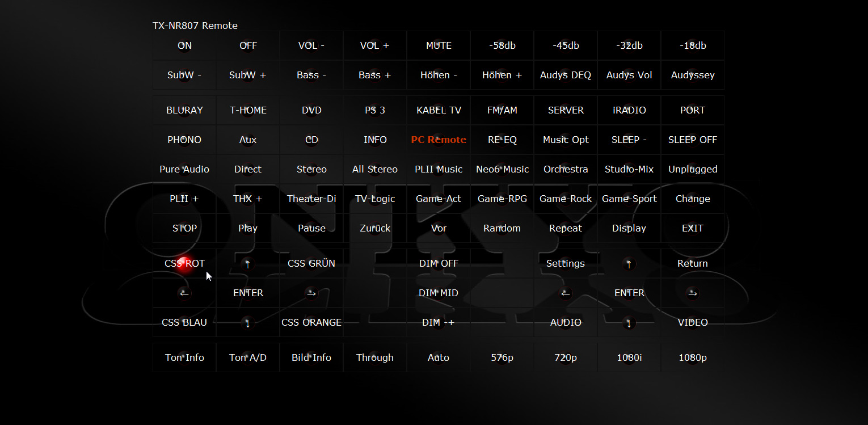868x425 pixels.
Task: Pause playback with the Pause button
Action: click(311, 228)
